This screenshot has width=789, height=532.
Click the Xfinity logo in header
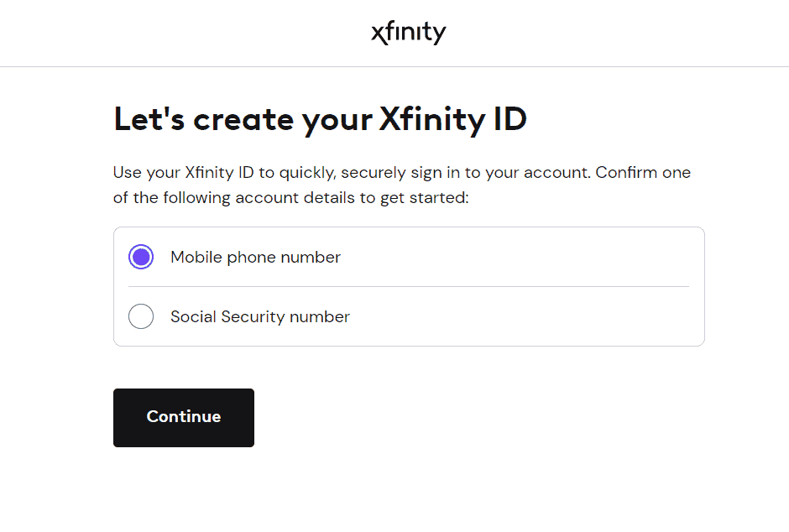coord(409,34)
